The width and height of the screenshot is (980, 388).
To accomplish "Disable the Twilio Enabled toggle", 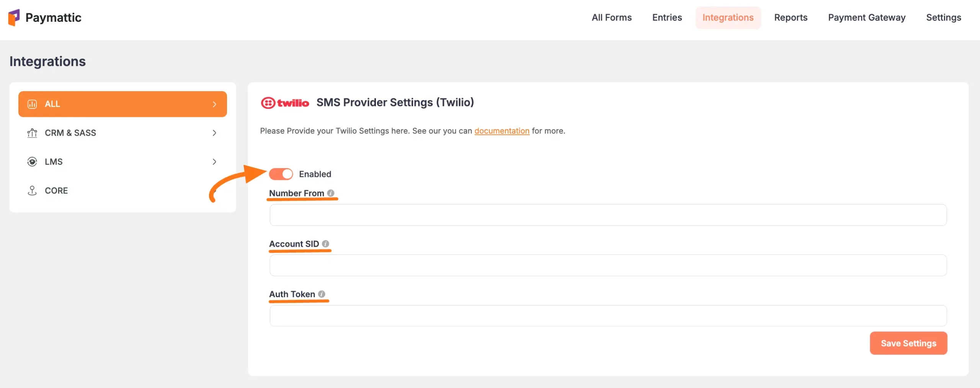I will click(281, 174).
